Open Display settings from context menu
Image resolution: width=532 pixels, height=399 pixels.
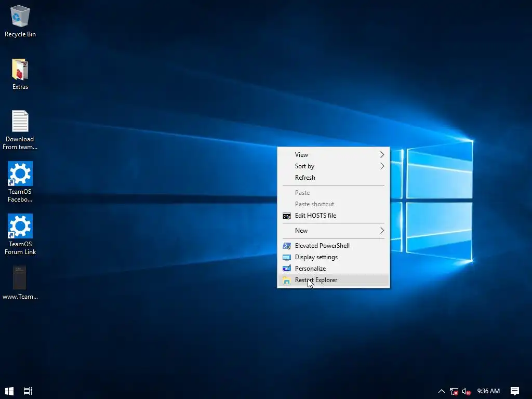[334, 257]
